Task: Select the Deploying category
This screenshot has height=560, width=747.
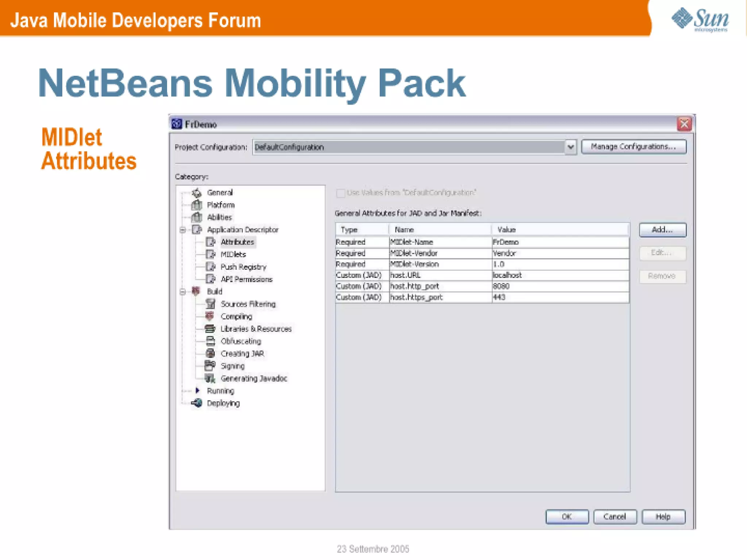Action: 223,403
